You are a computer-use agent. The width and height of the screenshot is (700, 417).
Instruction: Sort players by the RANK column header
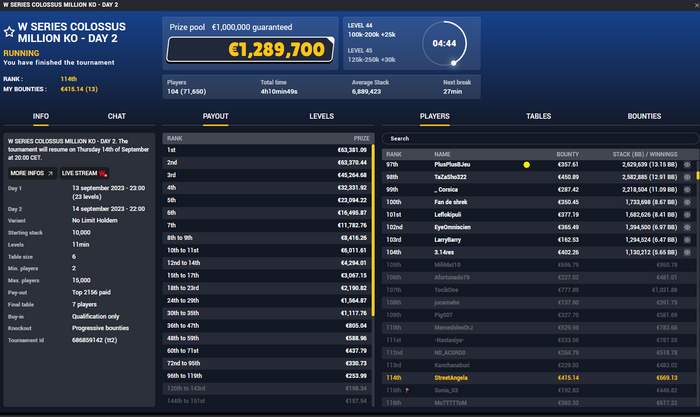coord(394,154)
